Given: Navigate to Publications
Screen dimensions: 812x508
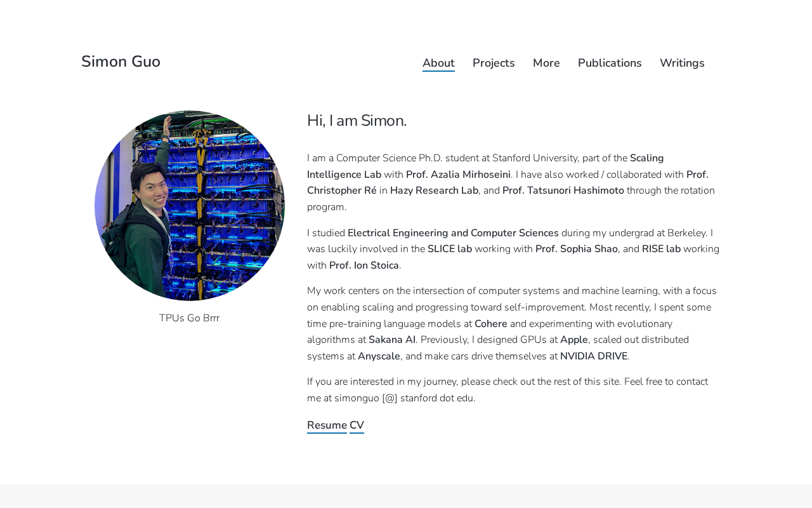Looking at the screenshot, I should (610, 63).
